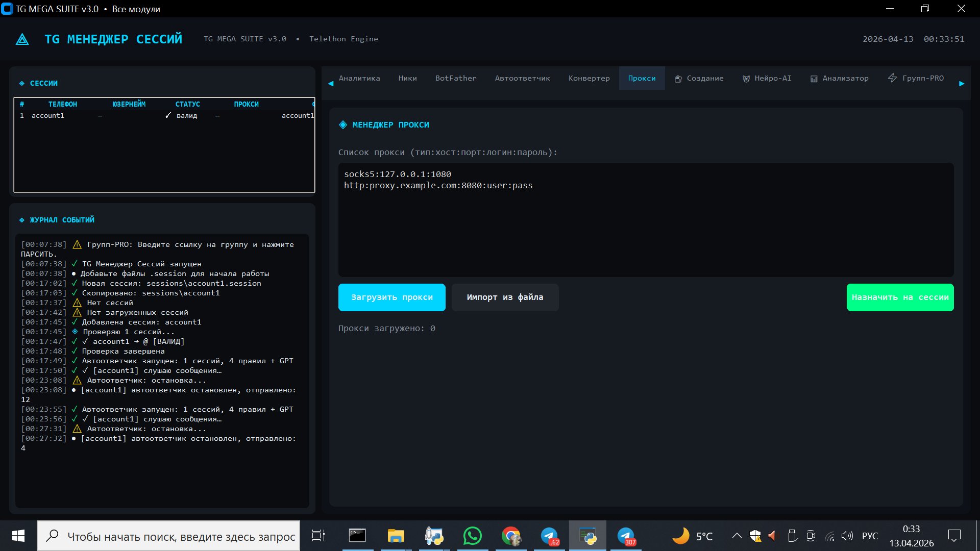Select the Групп-PRO tab
980x551 pixels.
point(917,78)
